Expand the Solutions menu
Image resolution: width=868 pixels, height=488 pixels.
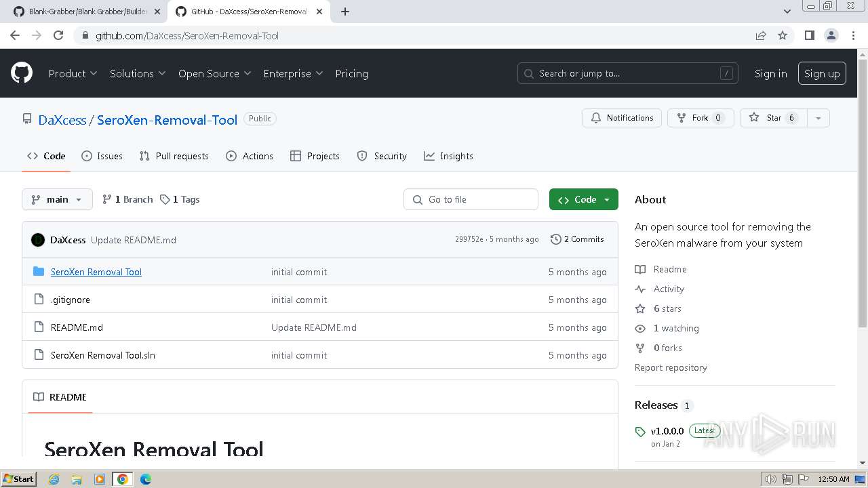(x=138, y=73)
